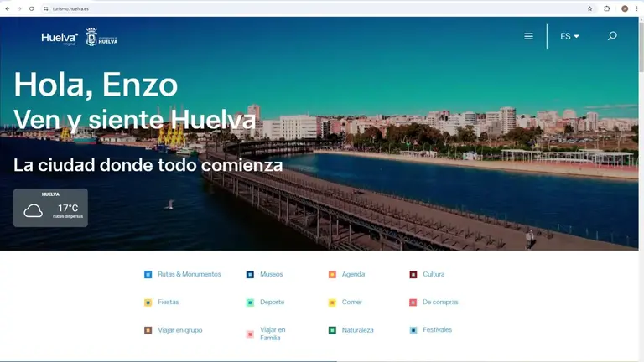Image resolution: width=644 pixels, height=362 pixels.
Task: Open the Viajar en Familia category
Action: pyautogui.click(x=273, y=334)
